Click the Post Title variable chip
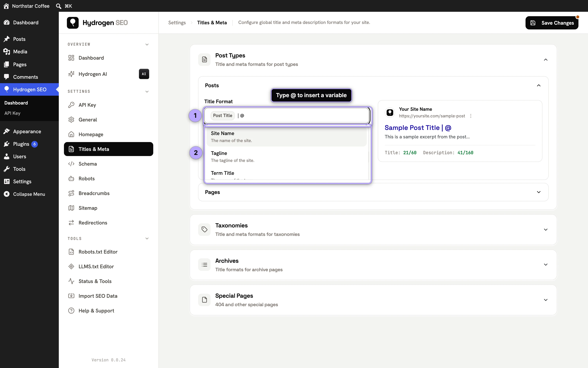Viewport: 588px width, 368px height. click(223, 116)
